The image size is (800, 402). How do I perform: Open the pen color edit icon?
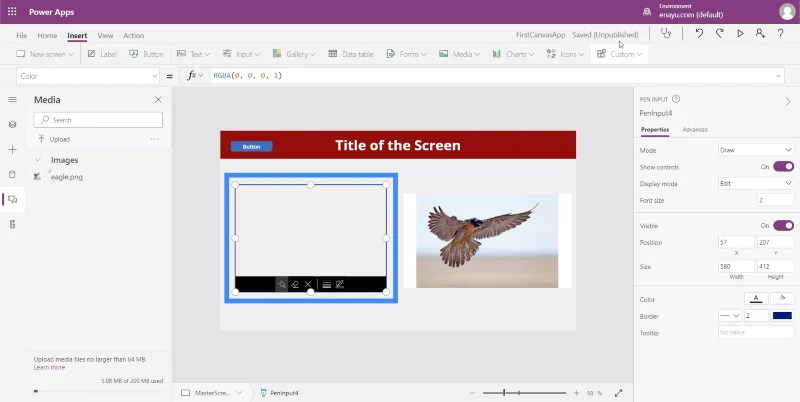[340, 284]
